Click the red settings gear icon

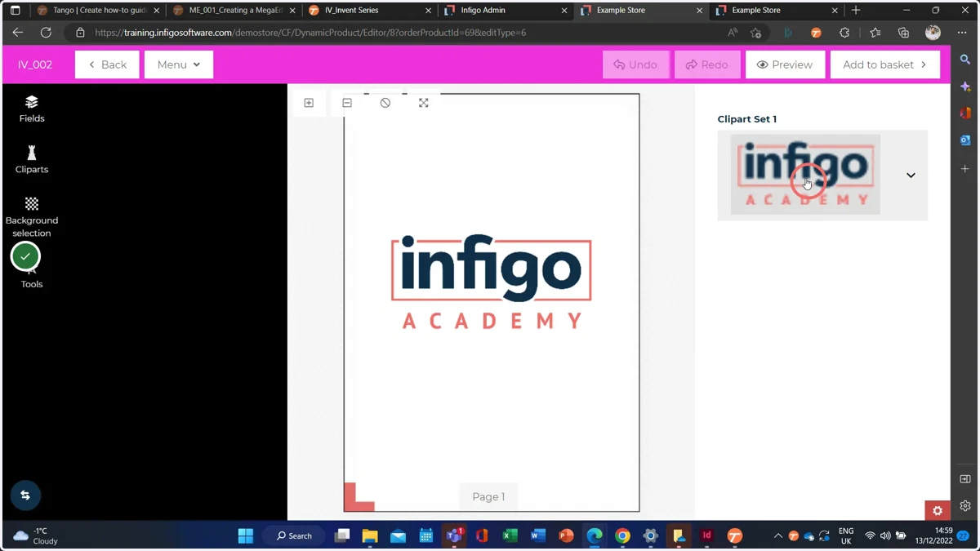coord(937,510)
